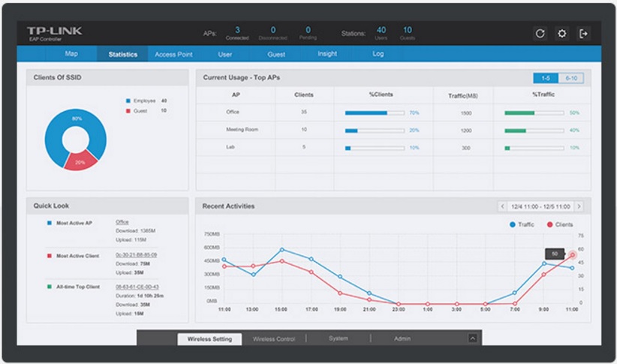Show top APs 6-10 page
This screenshot has height=364, width=617.
tap(571, 78)
